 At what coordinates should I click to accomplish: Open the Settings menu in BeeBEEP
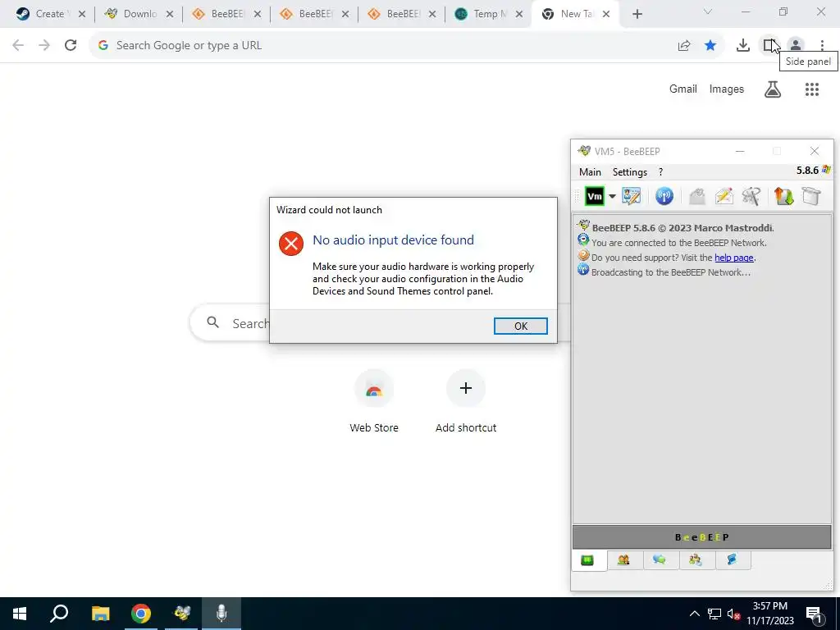point(629,172)
